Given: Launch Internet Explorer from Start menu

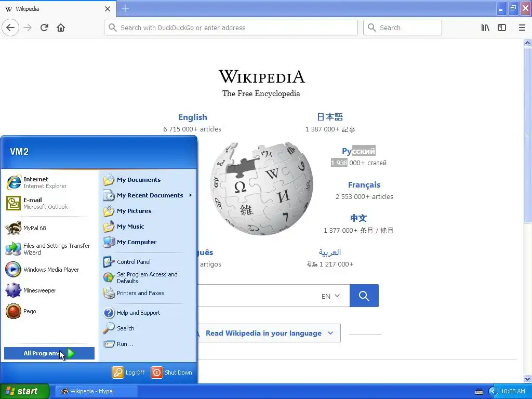Looking at the screenshot, I should [x=49, y=182].
